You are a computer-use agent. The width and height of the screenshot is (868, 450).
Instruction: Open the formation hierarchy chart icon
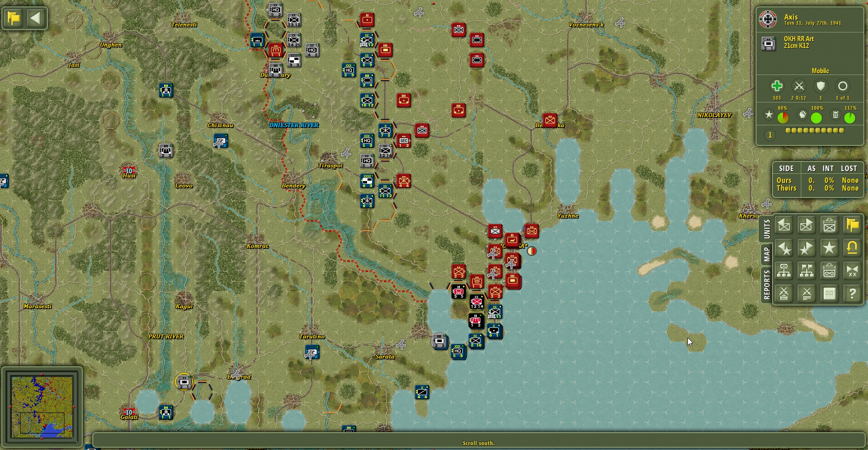coord(783,271)
